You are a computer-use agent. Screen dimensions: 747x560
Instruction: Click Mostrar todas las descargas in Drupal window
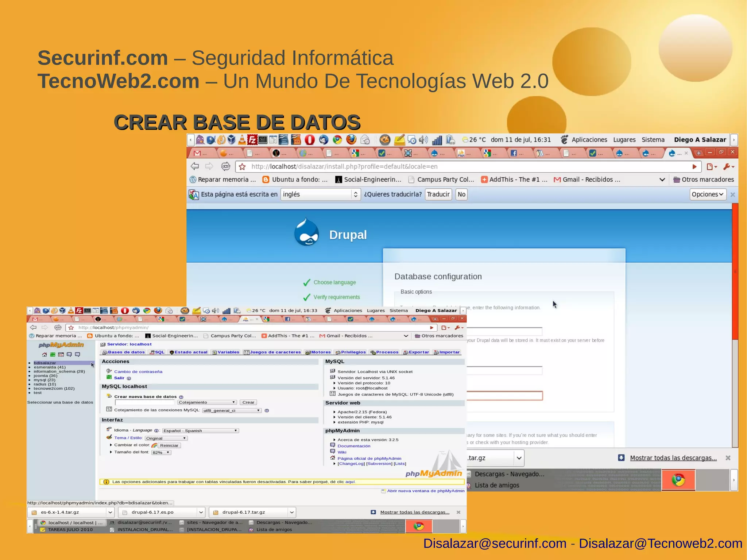click(x=673, y=458)
